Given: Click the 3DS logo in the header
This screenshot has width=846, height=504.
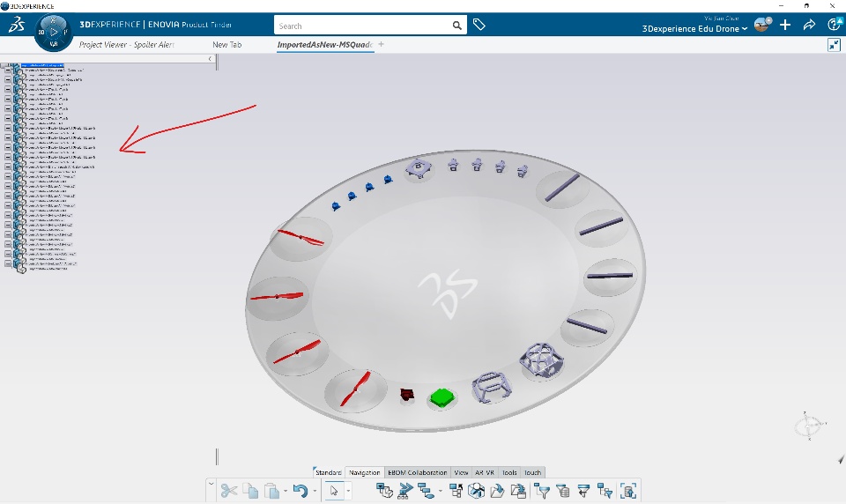Looking at the screenshot, I should 16,25.
